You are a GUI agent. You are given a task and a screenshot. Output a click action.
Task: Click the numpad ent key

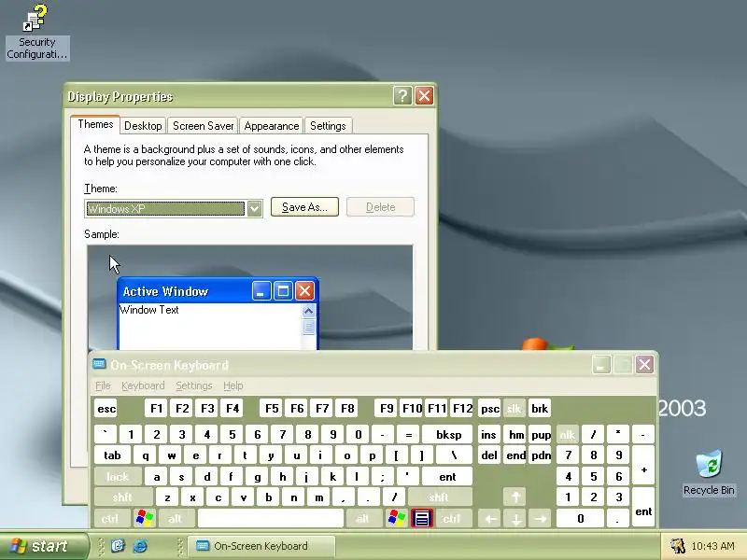pyautogui.click(x=643, y=507)
